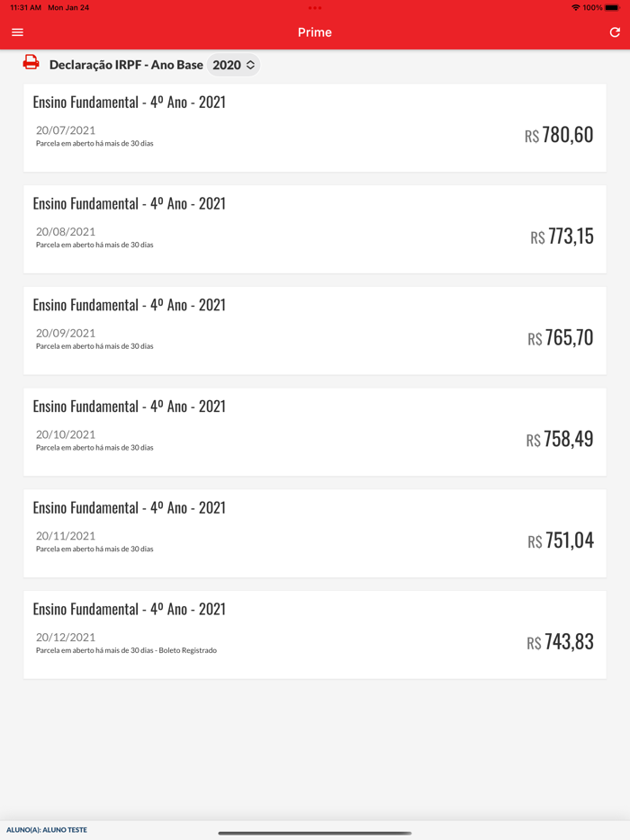Open the 20/09/2021 installment card
The width and height of the screenshot is (630, 840).
pos(315,331)
